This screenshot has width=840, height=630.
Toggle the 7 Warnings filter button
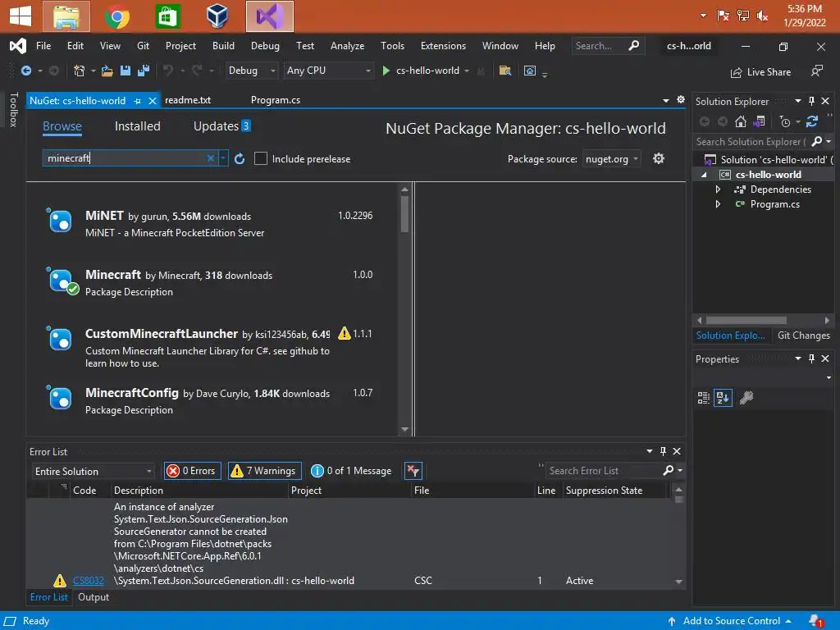pyautogui.click(x=265, y=471)
